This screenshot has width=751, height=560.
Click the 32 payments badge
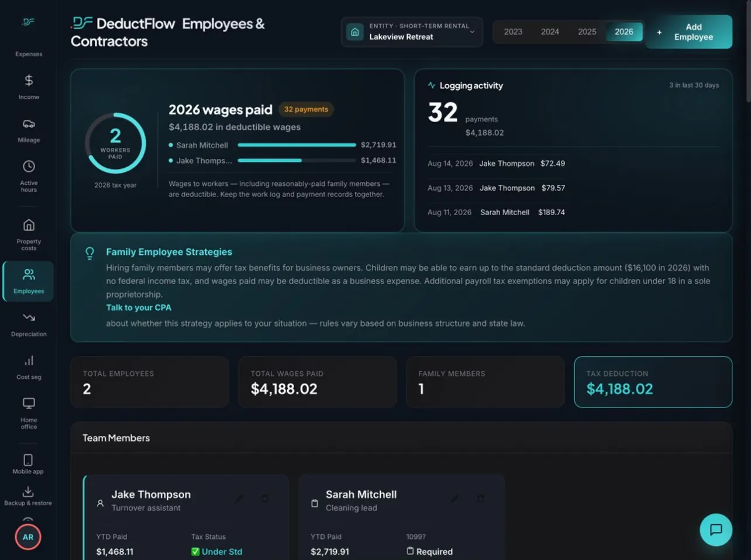pos(306,109)
